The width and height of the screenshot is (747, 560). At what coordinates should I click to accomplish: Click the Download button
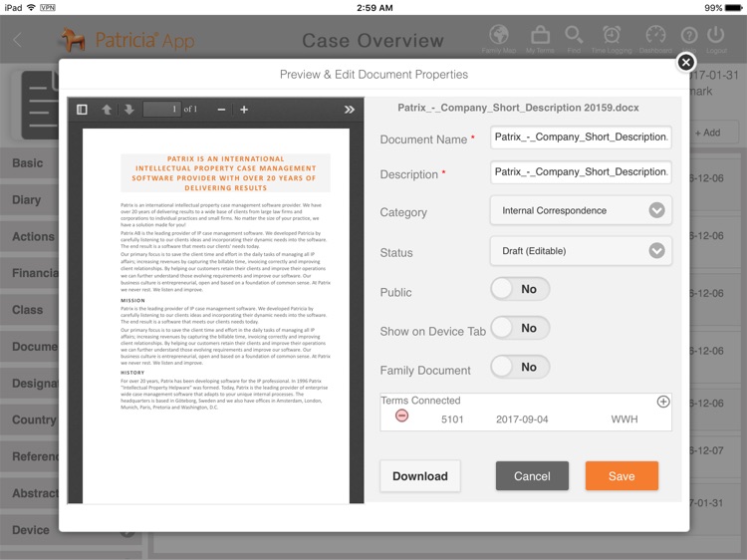pyautogui.click(x=420, y=475)
